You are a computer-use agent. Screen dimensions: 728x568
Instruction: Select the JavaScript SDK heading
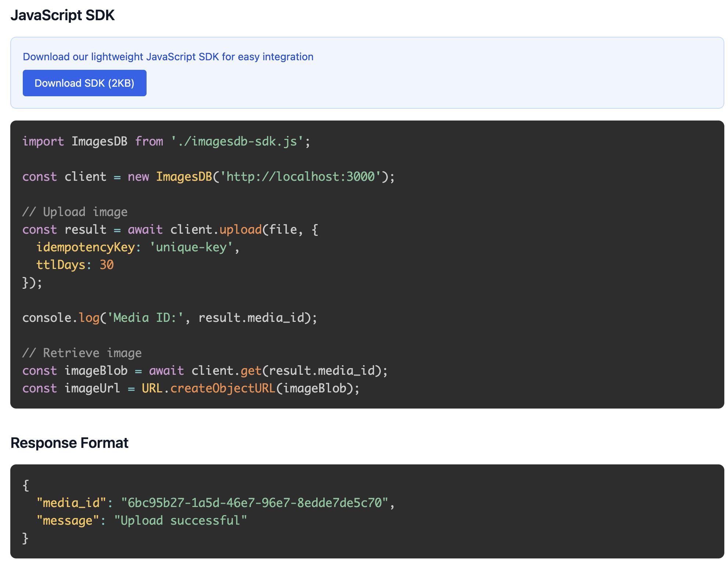(63, 15)
